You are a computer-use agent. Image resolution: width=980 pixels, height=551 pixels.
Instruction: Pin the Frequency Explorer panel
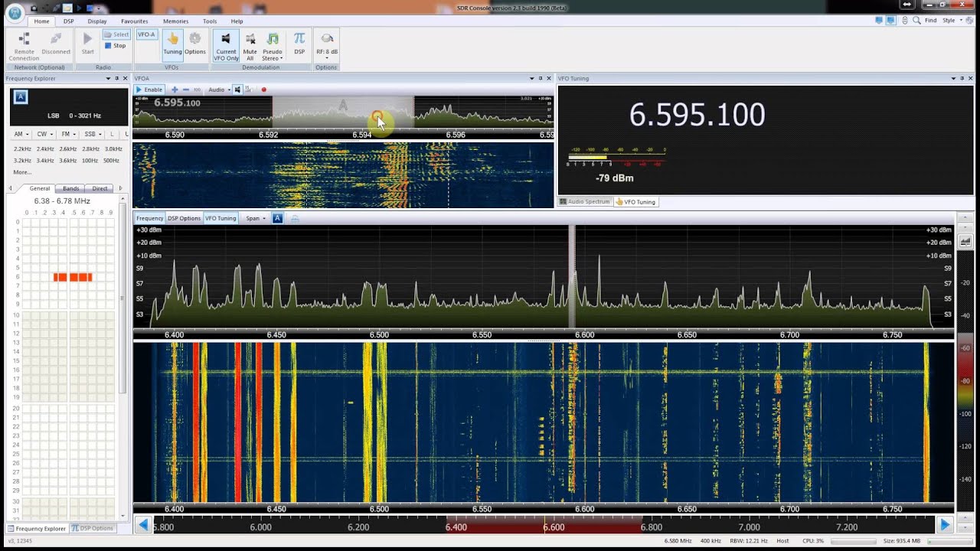(x=116, y=78)
